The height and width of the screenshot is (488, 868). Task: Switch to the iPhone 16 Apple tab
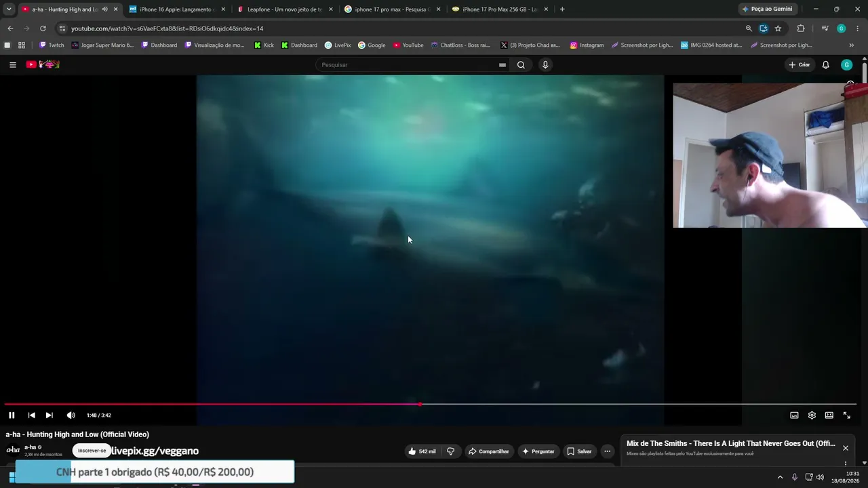(178, 9)
